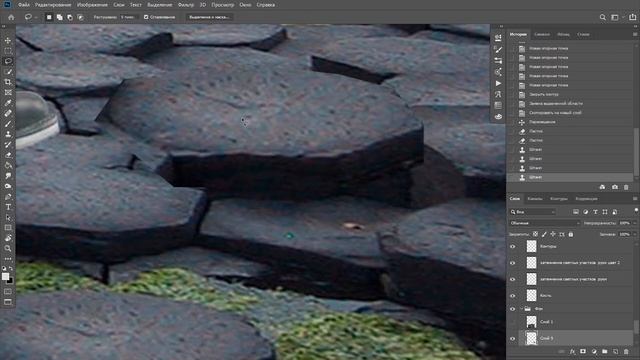The image size is (640, 360).
Task: Create new document from current history state
Action: coord(602,187)
